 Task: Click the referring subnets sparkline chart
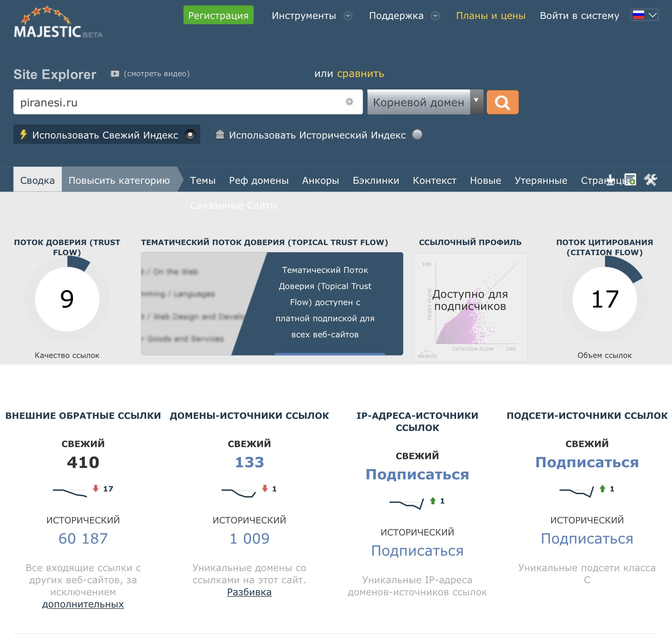click(577, 492)
